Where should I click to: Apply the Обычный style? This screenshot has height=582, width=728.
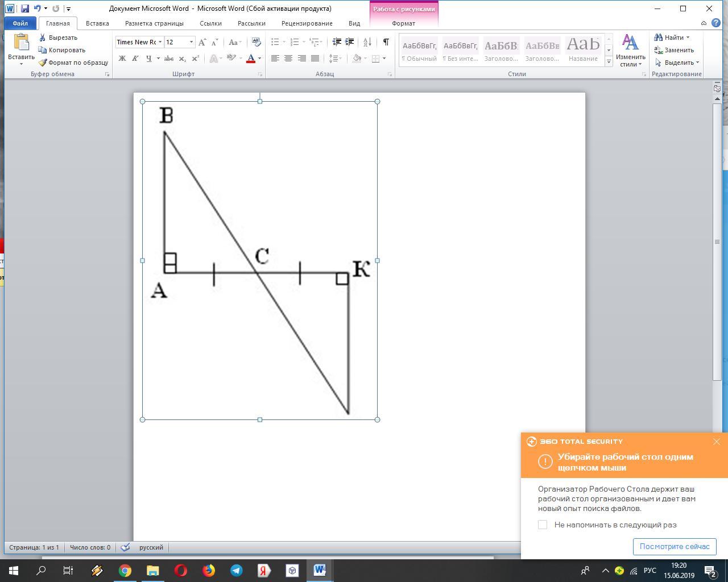pos(419,51)
